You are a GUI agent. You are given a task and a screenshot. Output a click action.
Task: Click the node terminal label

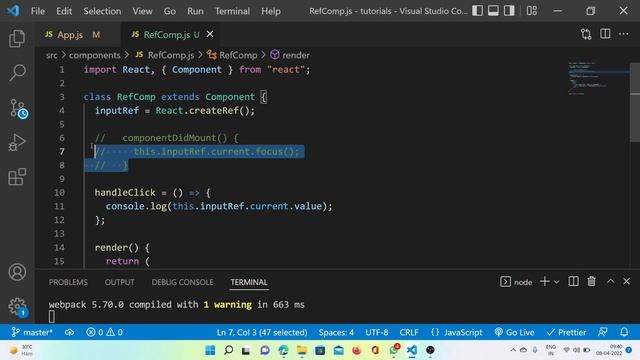point(516,282)
